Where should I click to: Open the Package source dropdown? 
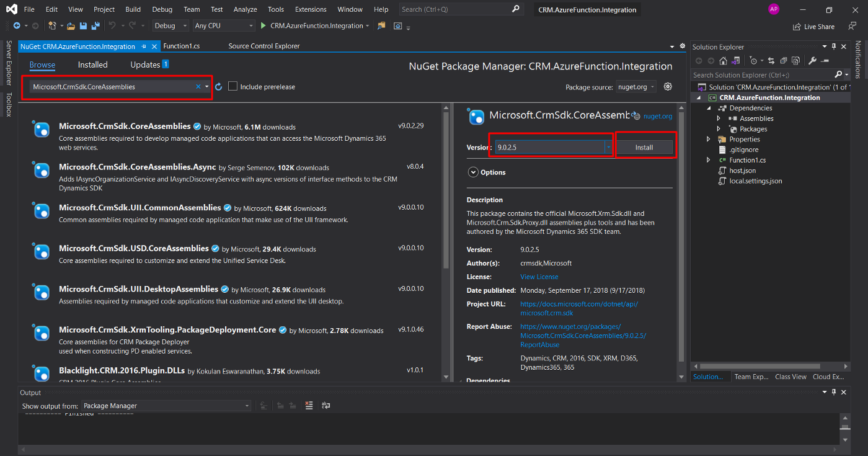pyautogui.click(x=636, y=87)
